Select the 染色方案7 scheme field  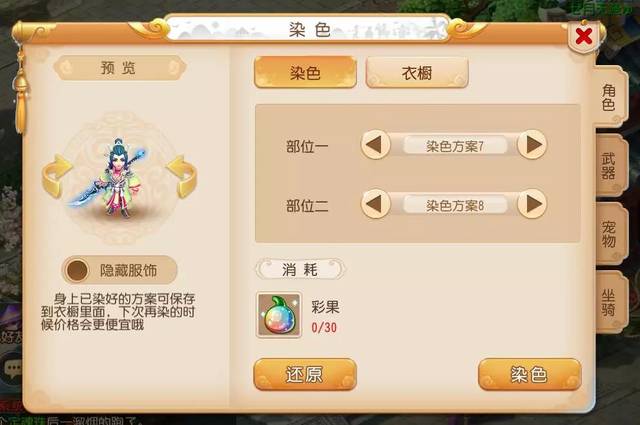[455, 146]
